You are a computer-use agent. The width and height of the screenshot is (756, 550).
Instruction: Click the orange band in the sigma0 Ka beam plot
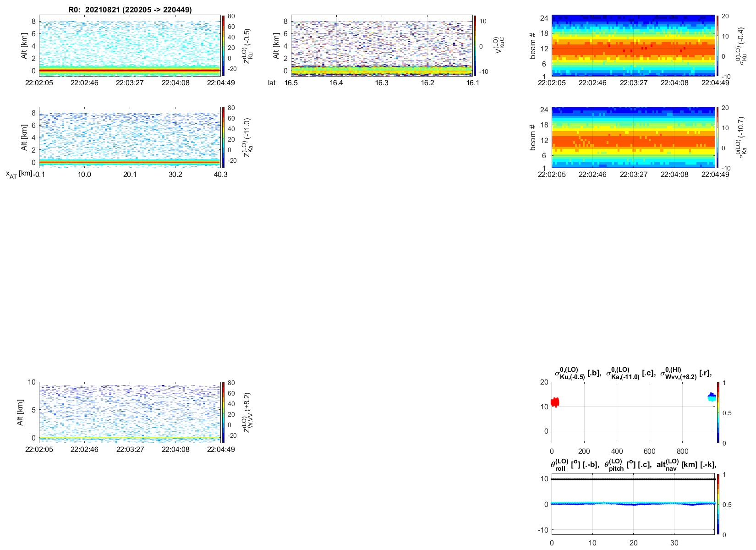(x=633, y=141)
